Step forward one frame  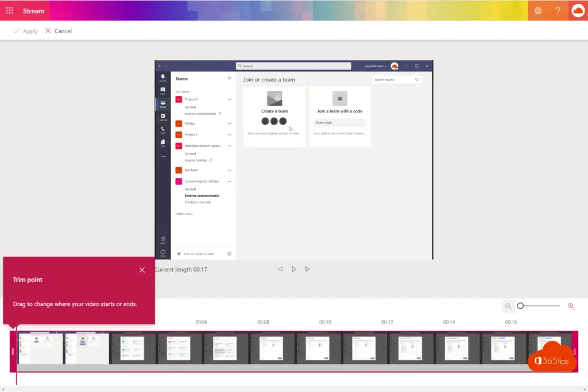308,269
